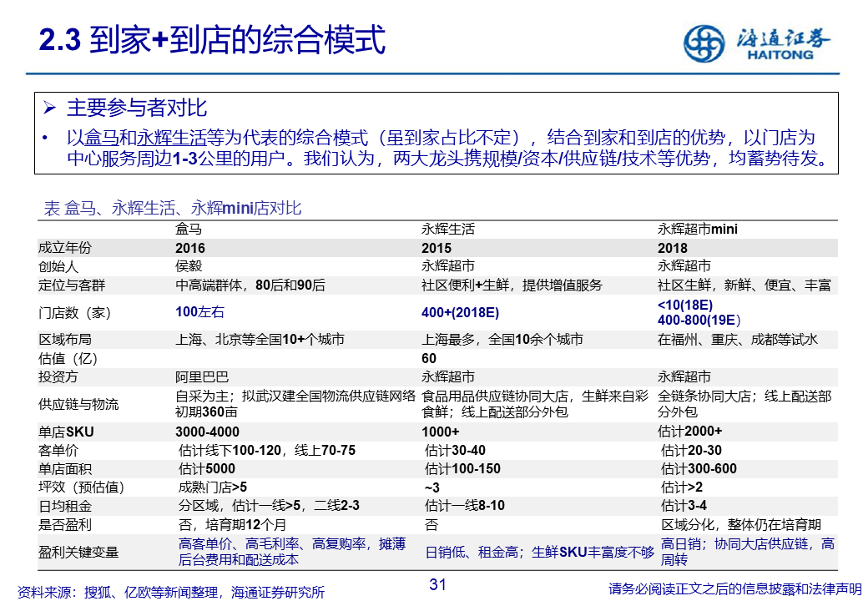The image size is (868, 601).
Task: Select the row label "盈利关键变量"
Action: coord(78,553)
